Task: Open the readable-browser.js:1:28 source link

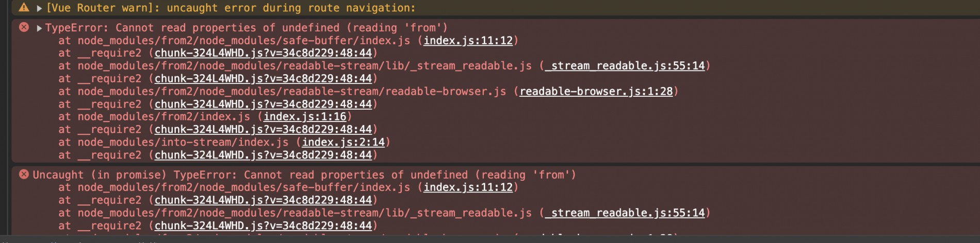Action: point(596,91)
